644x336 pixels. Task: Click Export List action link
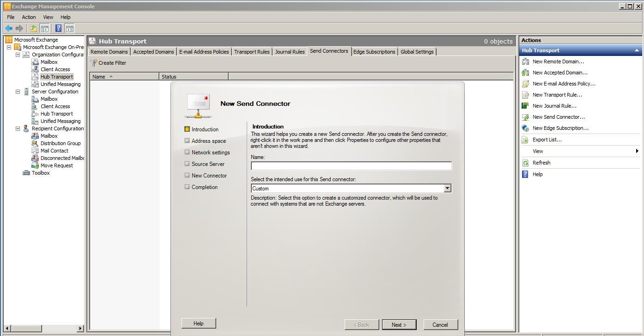click(547, 140)
